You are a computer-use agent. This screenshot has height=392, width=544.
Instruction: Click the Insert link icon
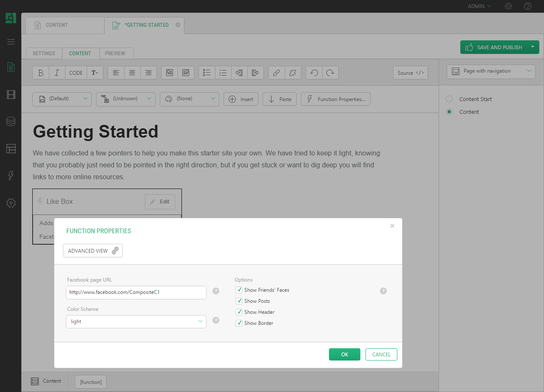click(x=276, y=73)
